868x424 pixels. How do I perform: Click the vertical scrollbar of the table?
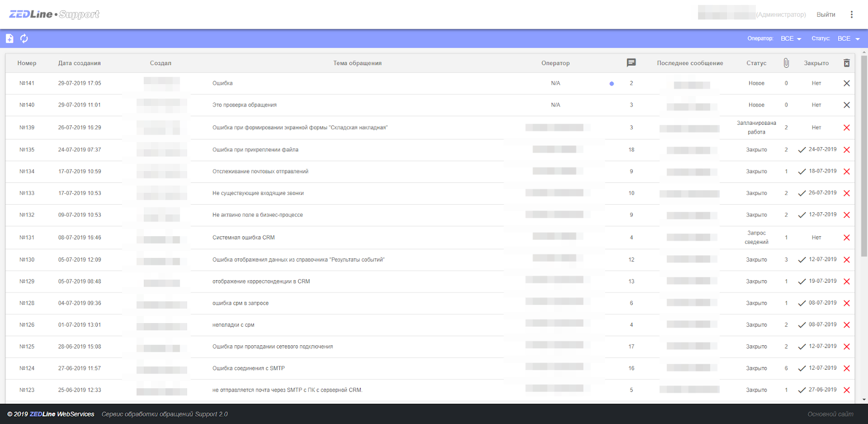(x=864, y=156)
